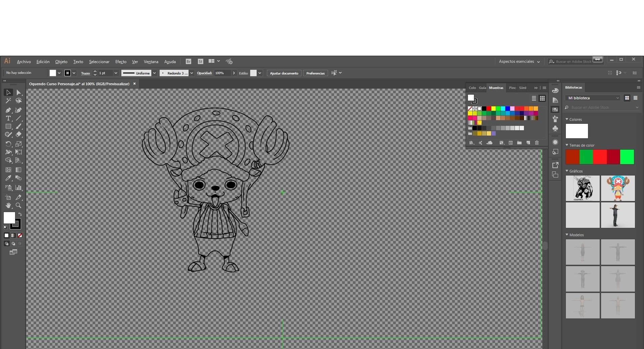The height and width of the screenshot is (349, 644).
Task: Switch swatches to list view
Action: tap(534, 98)
